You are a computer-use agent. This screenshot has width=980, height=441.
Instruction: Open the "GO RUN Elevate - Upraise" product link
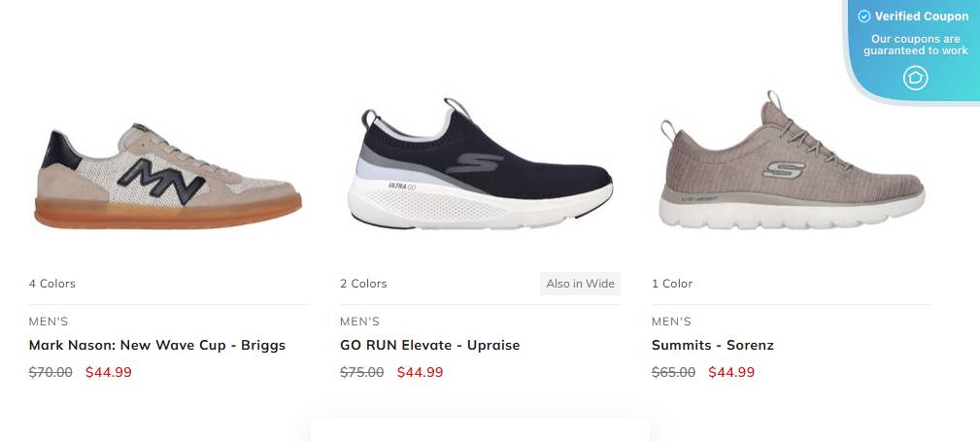pyautogui.click(x=429, y=345)
